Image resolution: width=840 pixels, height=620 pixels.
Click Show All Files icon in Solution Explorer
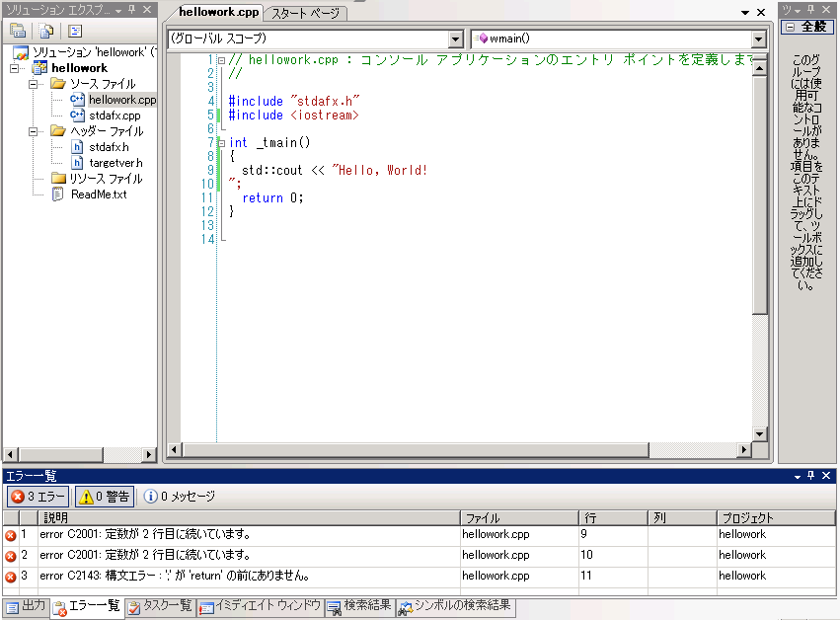coord(46,31)
